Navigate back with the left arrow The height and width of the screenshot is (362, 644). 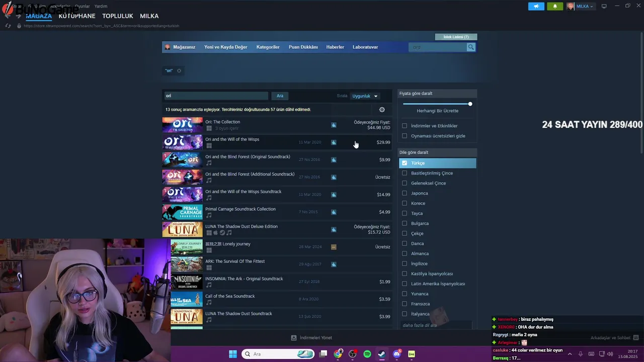(8, 17)
